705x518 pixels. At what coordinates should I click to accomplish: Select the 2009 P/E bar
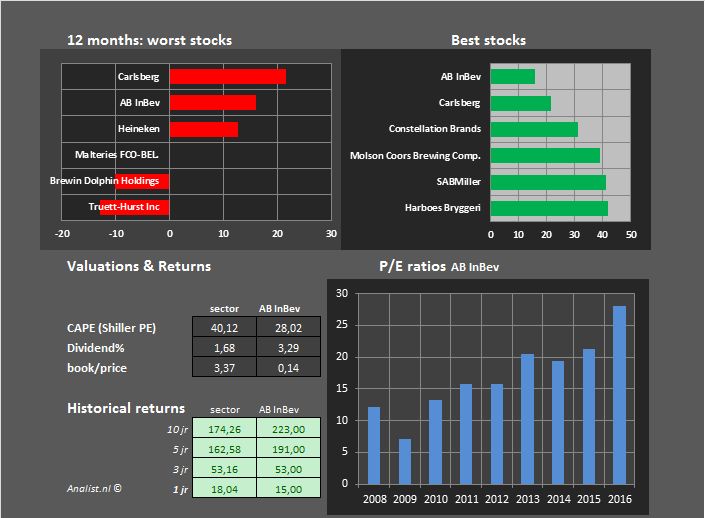click(x=405, y=462)
